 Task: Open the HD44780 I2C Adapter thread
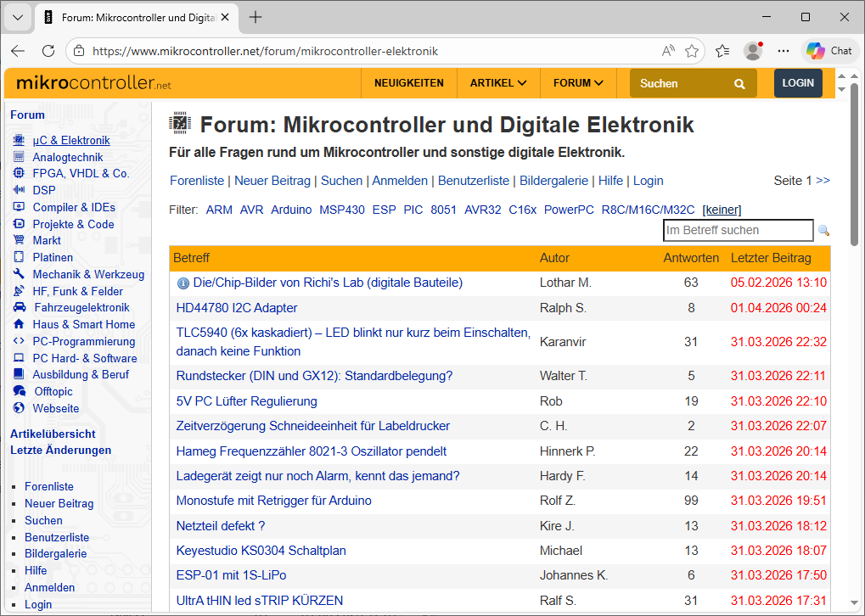click(x=237, y=308)
